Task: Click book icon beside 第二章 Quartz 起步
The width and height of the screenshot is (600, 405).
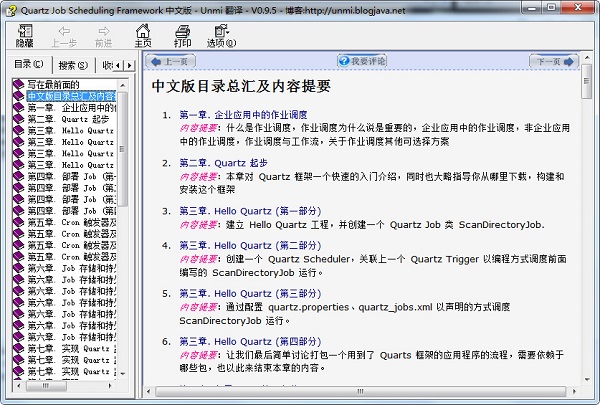Action: 18,119
